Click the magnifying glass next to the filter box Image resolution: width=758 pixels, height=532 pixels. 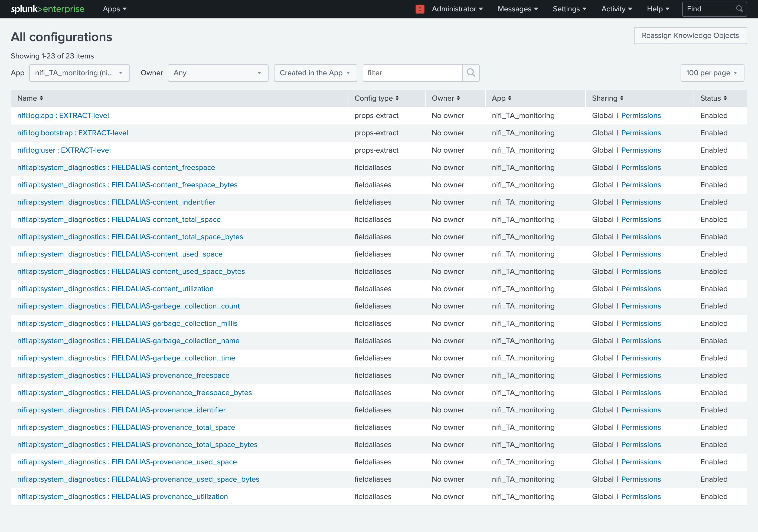pos(471,73)
